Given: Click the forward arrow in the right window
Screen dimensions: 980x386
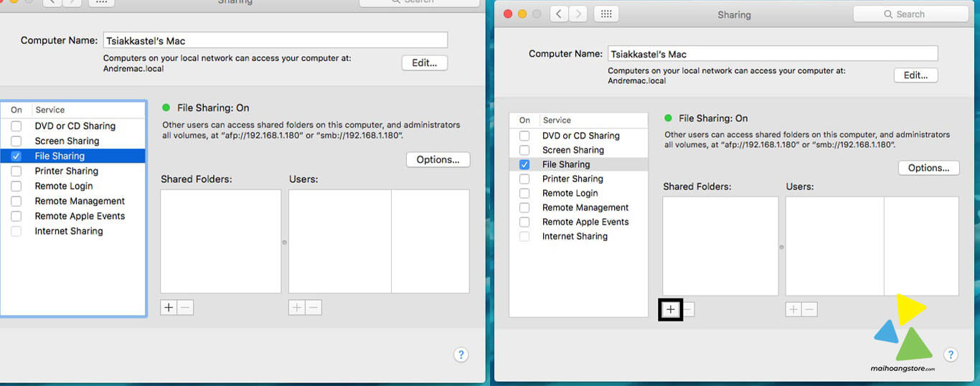Looking at the screenshot, I should [578, 14].
